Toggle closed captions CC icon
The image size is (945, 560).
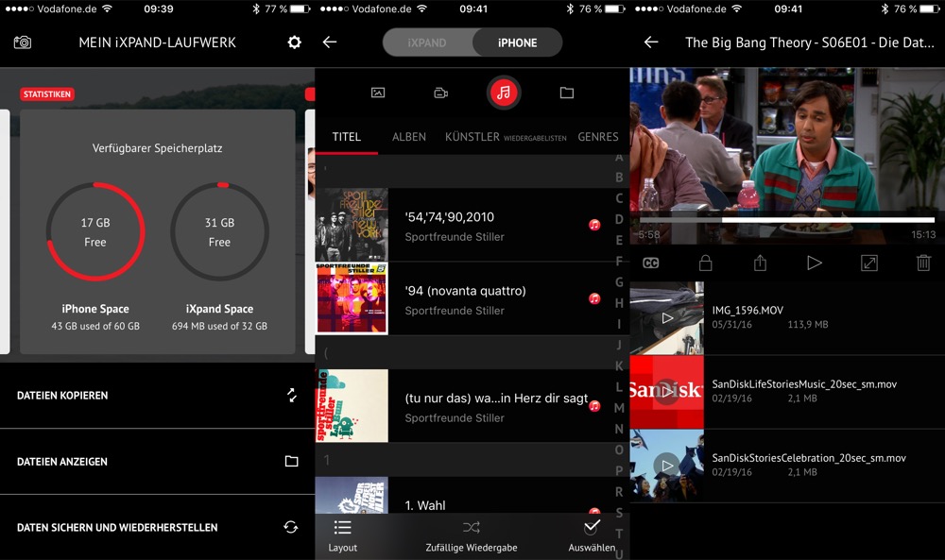651,263
